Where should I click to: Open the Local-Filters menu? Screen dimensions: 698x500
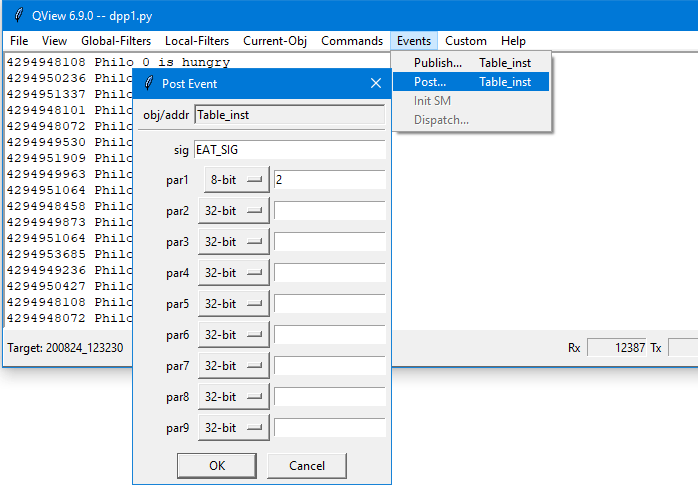pos(197,41)
